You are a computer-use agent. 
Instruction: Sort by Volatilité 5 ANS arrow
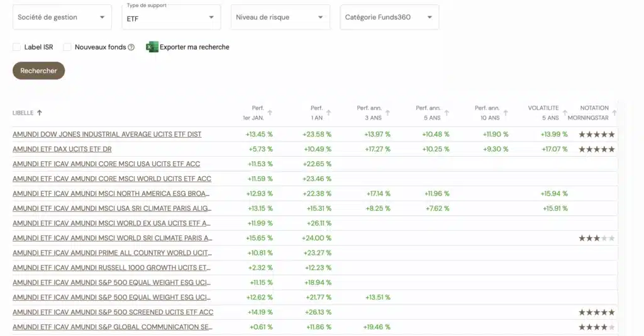[x=565, y=113]
